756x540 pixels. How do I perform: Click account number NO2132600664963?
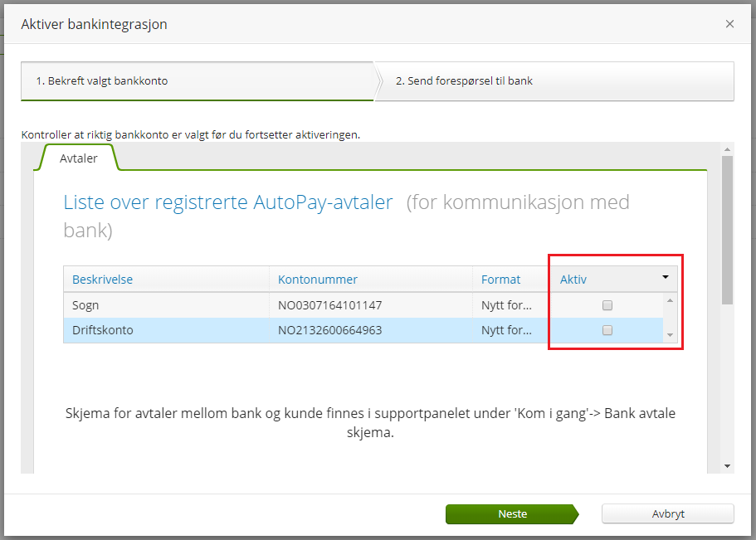(334, 329)
